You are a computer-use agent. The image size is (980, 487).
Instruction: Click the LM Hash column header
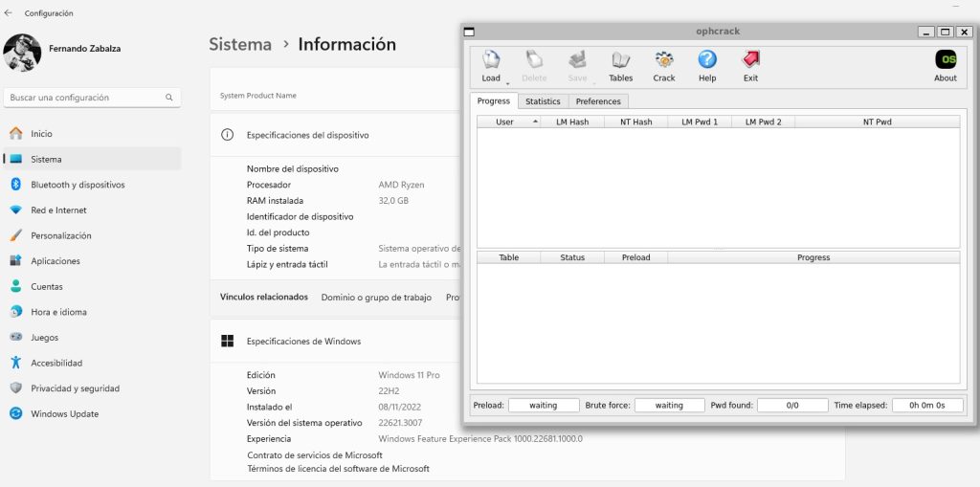click(572, 122)
